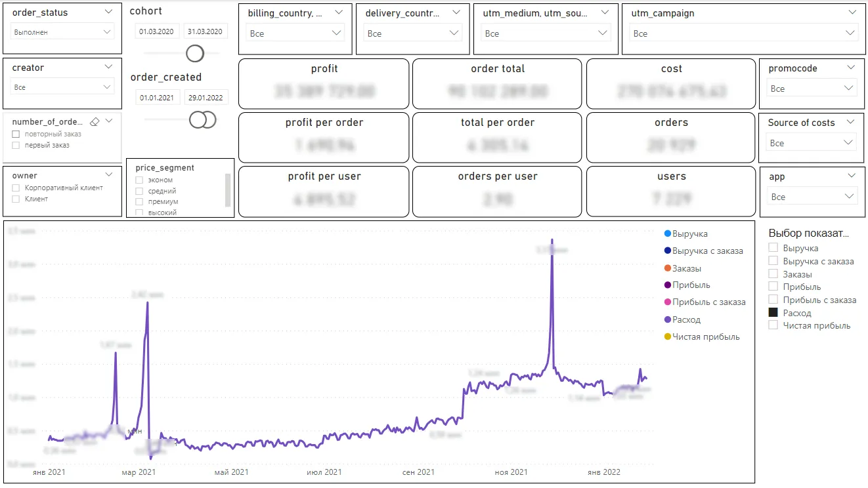
Task: Select the orders per user card
Action: pos(498,190)
